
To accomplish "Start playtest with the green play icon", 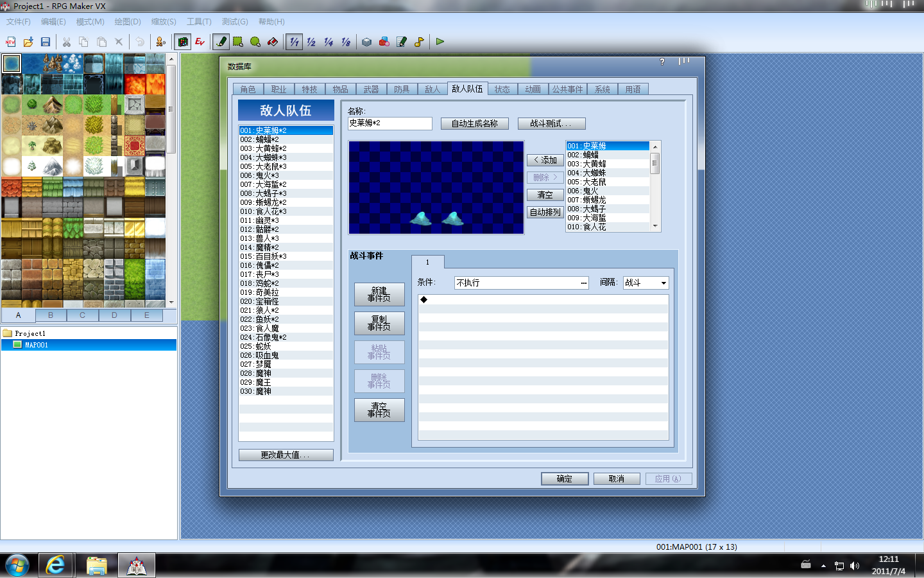I will [440, 42].
